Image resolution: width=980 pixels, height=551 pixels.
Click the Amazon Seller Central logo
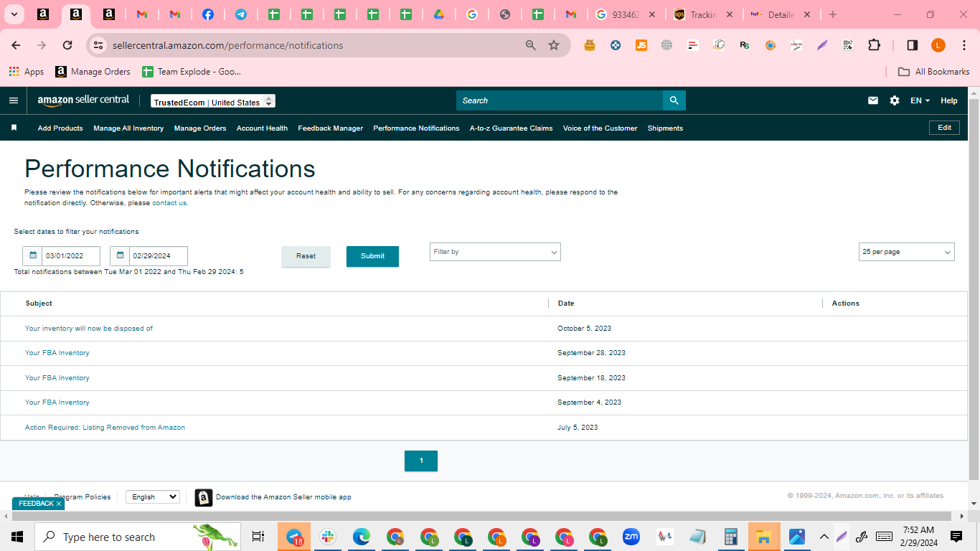tap(83, 100)
